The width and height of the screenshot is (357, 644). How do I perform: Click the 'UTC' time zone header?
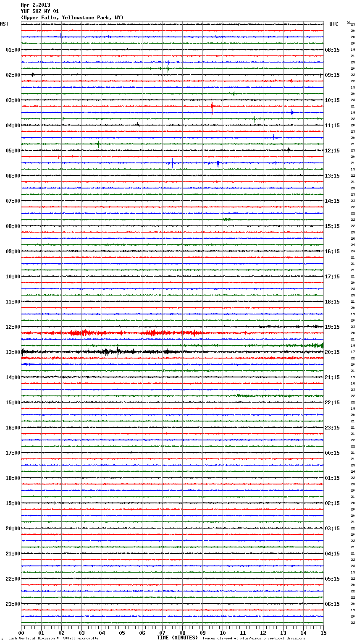[x=333, y=24]
